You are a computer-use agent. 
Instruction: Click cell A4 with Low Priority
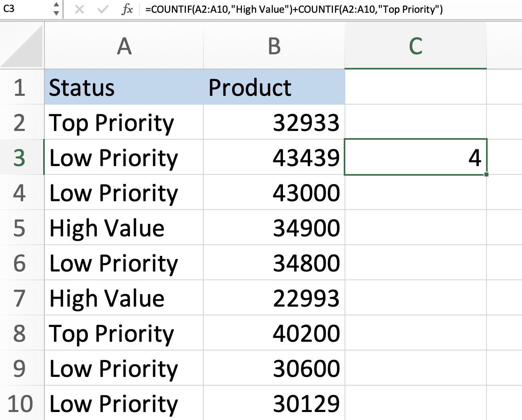124,192
